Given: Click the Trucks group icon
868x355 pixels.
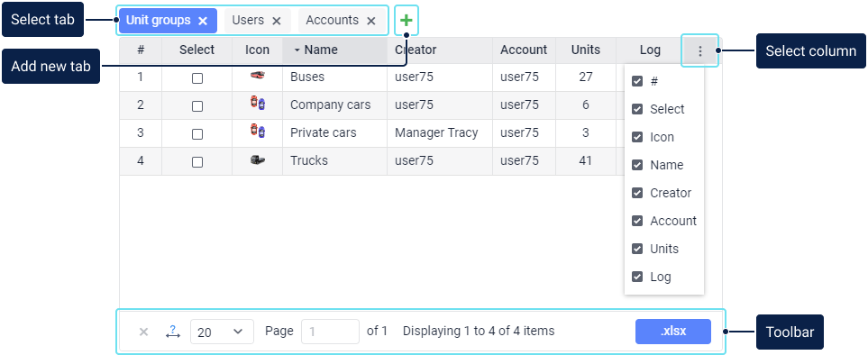Looking at the screenshot, I should click(x=258, y=159).
